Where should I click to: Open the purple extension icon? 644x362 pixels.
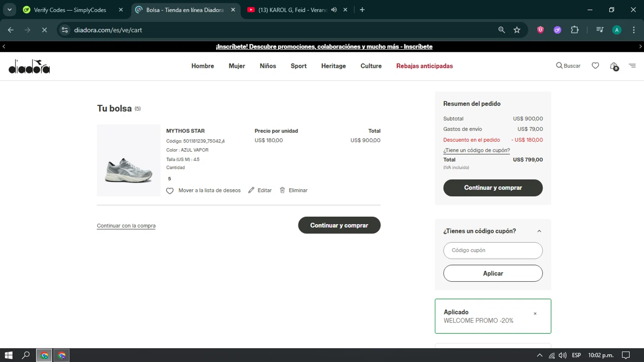557,30
